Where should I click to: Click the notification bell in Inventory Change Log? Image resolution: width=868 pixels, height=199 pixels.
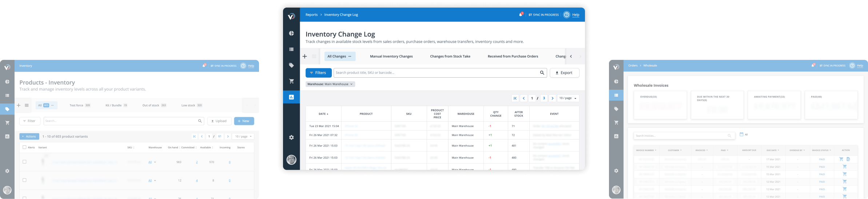coord(521,15)
